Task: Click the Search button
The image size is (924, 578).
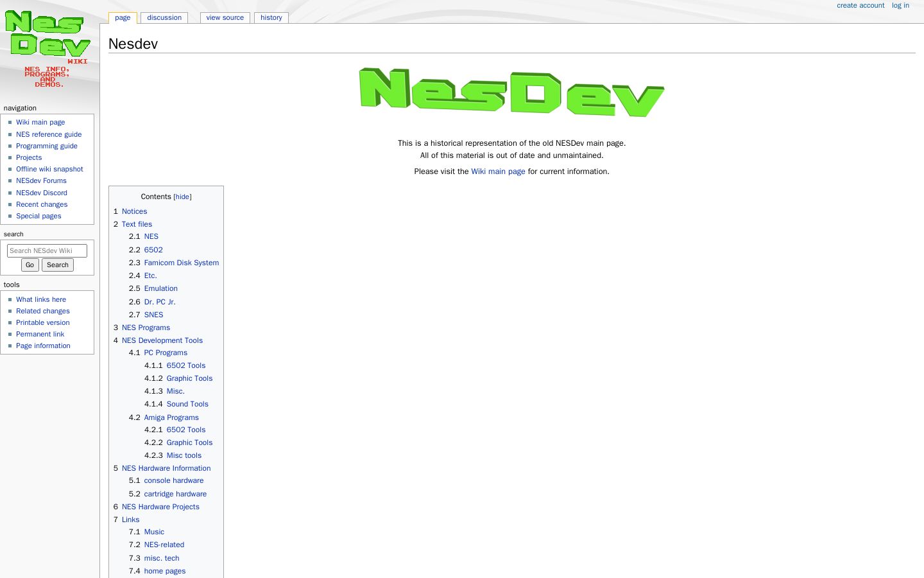Action: pyautogui.click(x=58, y=265)
